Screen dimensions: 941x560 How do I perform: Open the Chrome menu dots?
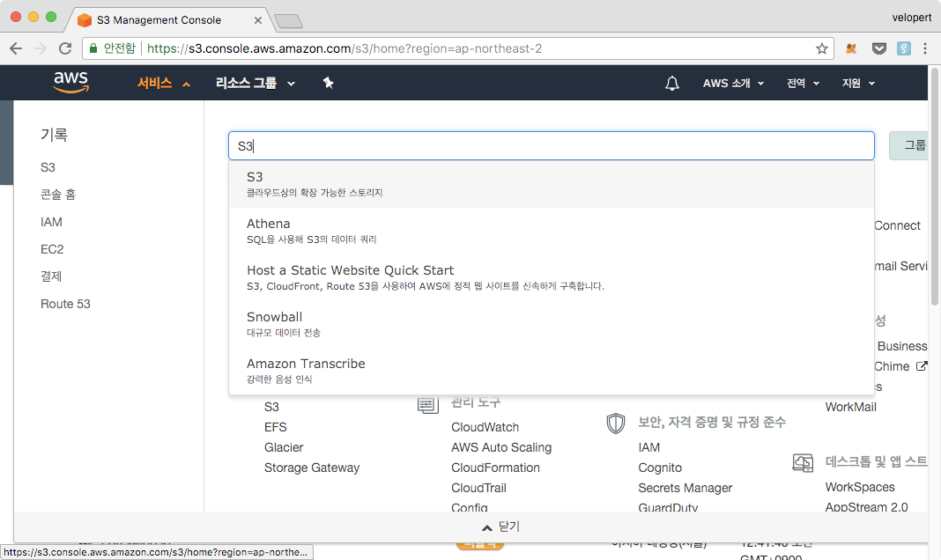pyautogui.click(x=925, y=48)
